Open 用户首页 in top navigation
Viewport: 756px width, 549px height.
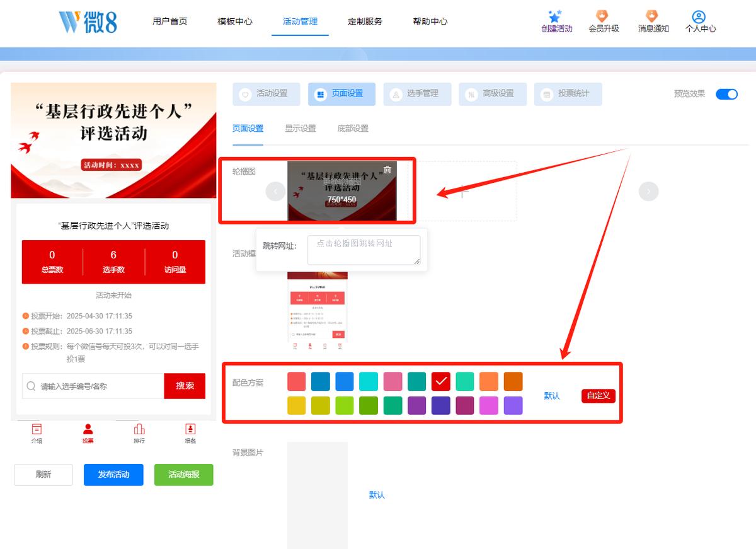[x=170, y=21]
